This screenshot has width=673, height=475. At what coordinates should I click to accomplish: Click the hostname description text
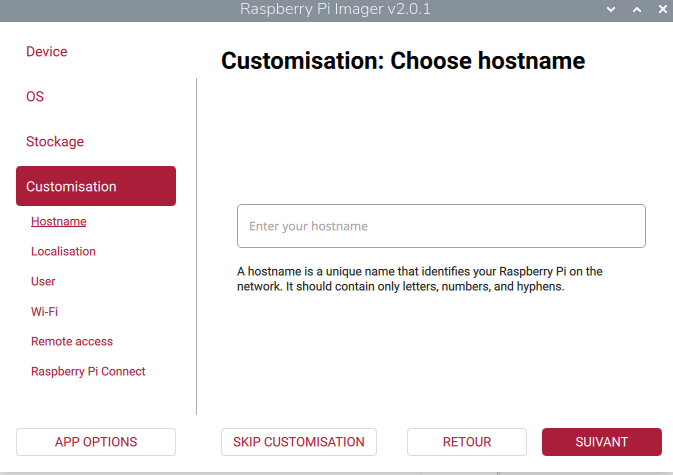420,279
